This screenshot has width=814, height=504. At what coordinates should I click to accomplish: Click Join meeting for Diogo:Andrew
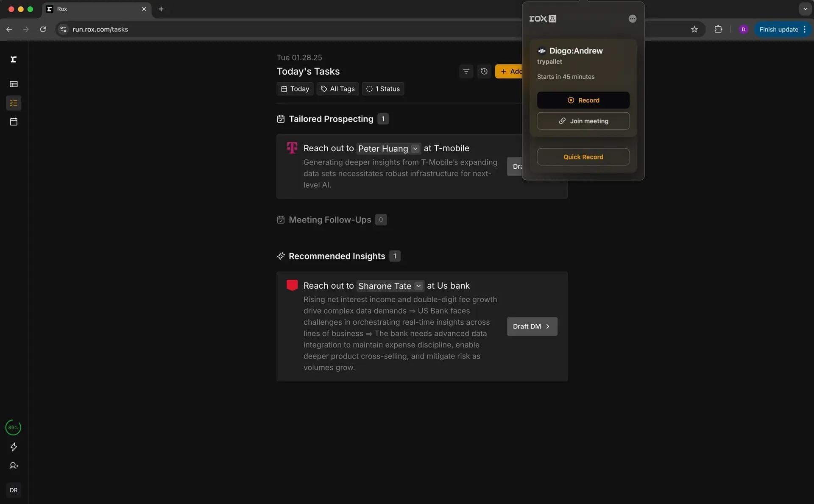[x=583, y=121]
